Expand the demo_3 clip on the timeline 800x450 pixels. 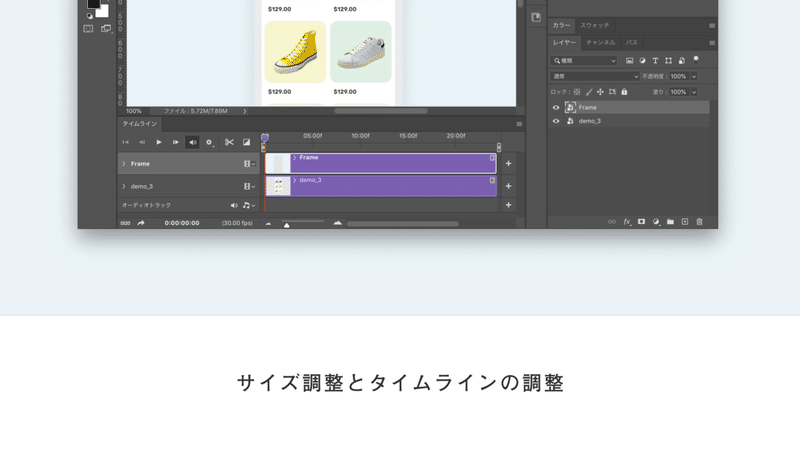click(x=294, y=180)
